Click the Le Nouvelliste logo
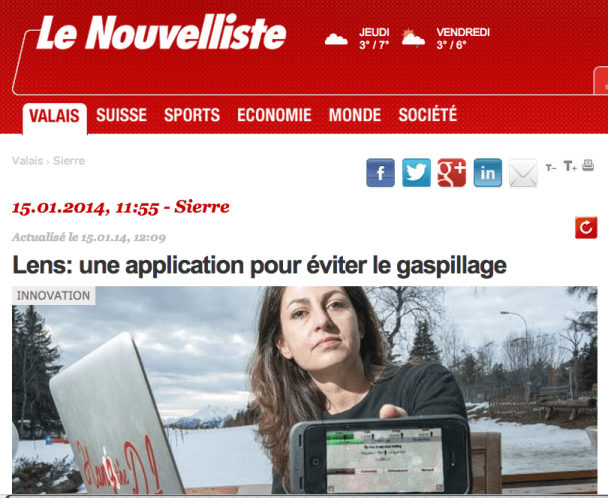This screenshot has width=608, height=498. tap(161, 32)
